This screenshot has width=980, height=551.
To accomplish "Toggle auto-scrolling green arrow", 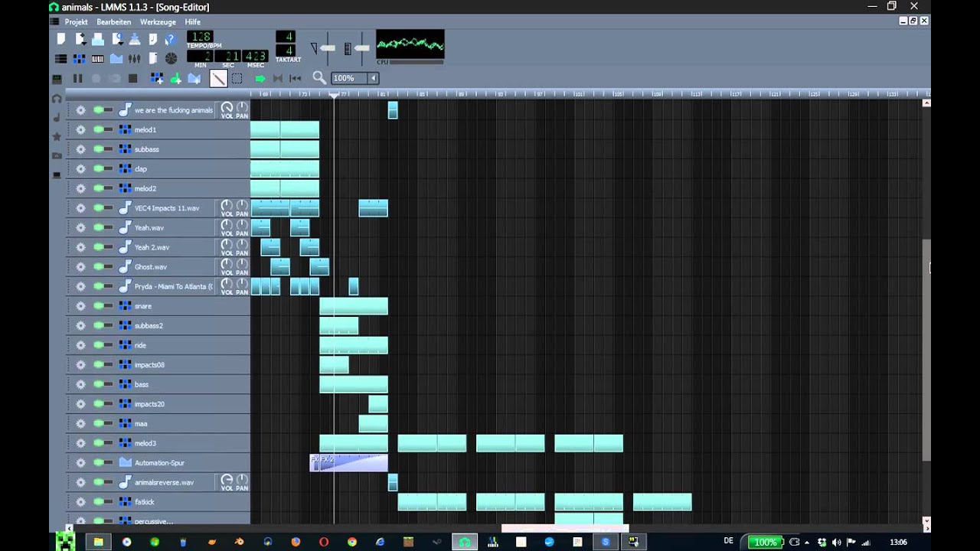I will 260,78.
